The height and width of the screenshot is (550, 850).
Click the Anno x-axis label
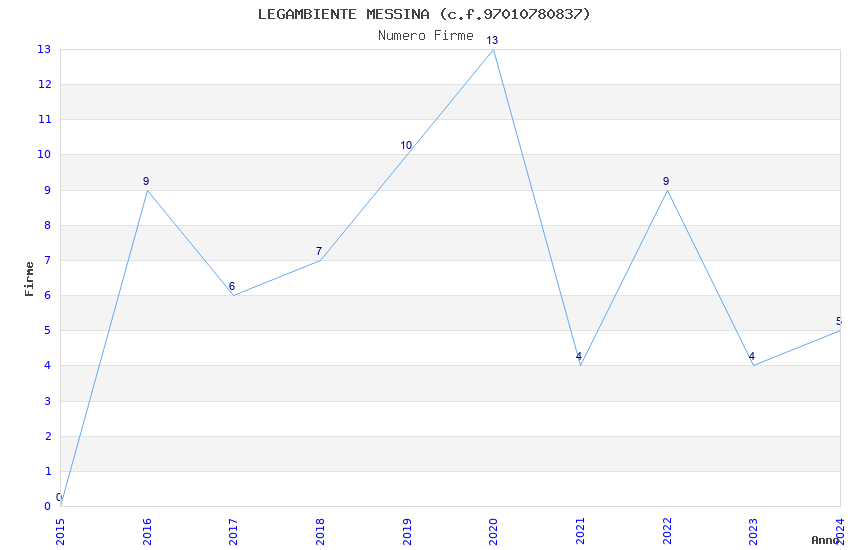[x=825, y=540]
